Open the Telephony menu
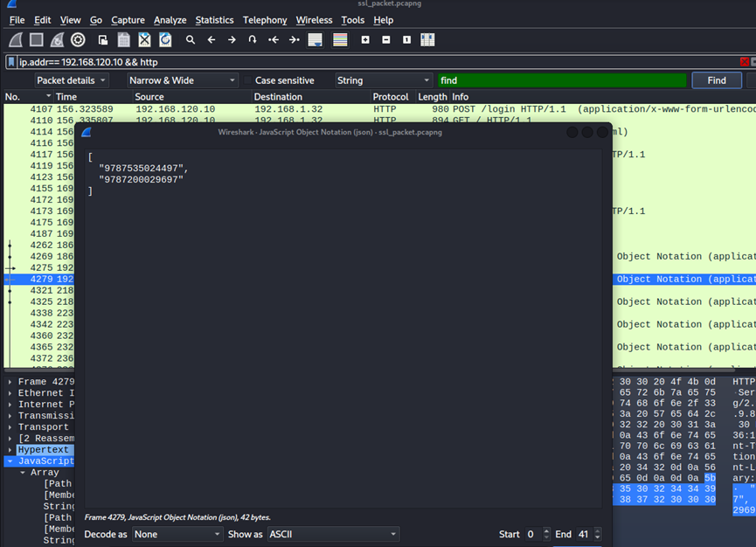 pyautogui.click(x=265, y=20)
